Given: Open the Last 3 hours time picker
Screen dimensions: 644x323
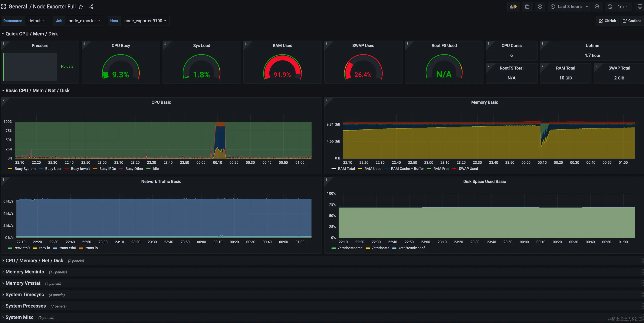Looking at the screenshot, I should (569, 7).
